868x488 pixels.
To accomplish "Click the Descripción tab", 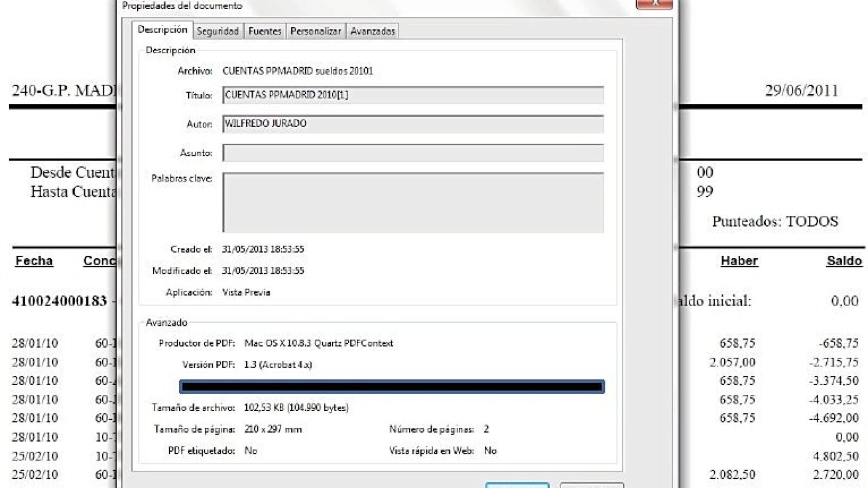I will [162, 30].
